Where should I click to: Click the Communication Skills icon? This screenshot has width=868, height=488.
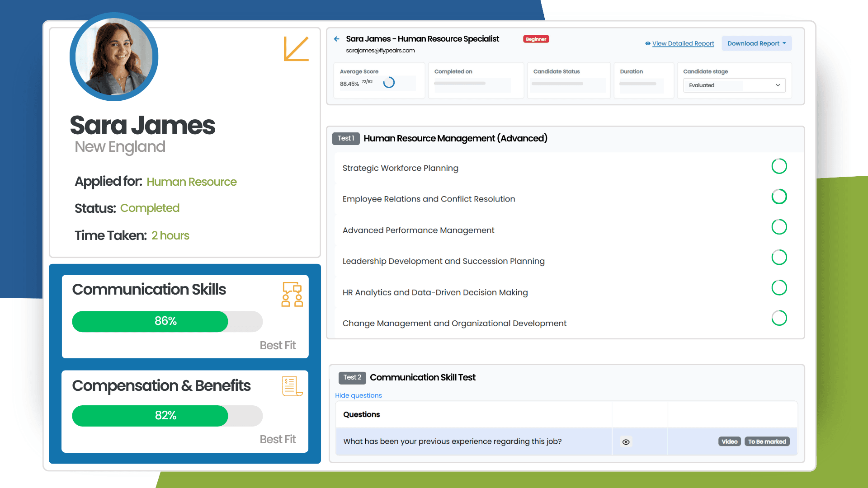coord(292,294)
